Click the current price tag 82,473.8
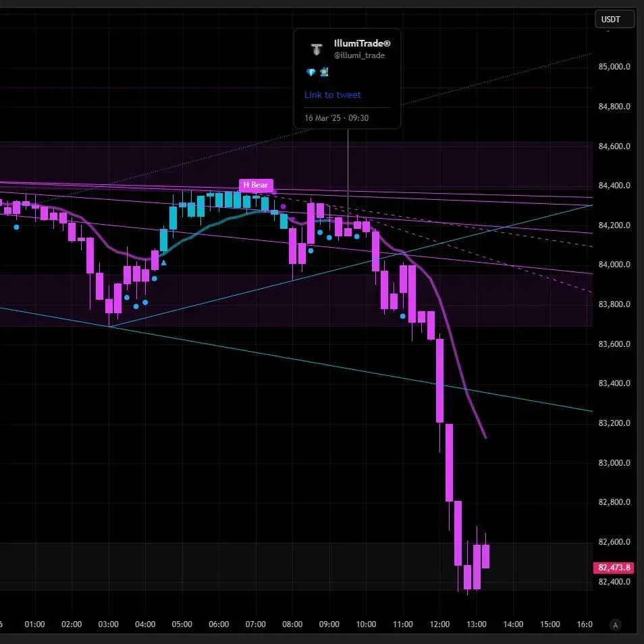The image size is (644, 644). click(614, 568)
